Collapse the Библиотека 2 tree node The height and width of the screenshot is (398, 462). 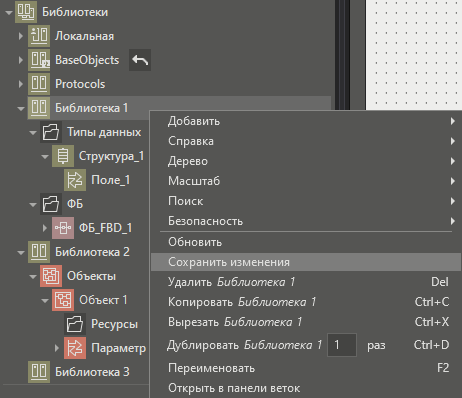[21, 252]
